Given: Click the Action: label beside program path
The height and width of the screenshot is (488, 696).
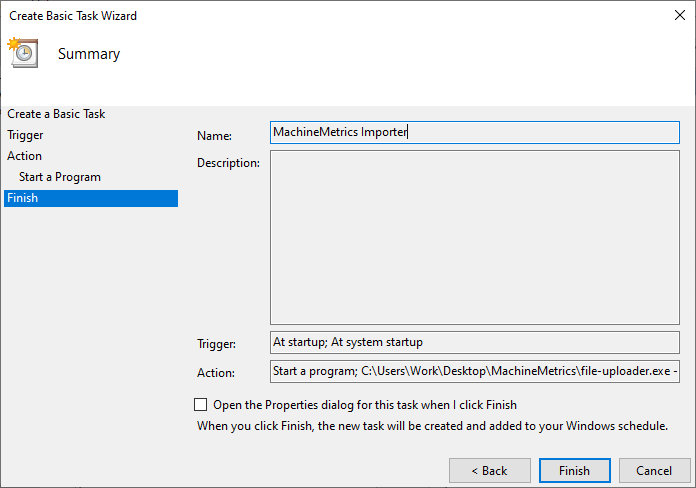Looking at the screenshot, I should click(x=216, y=373).
